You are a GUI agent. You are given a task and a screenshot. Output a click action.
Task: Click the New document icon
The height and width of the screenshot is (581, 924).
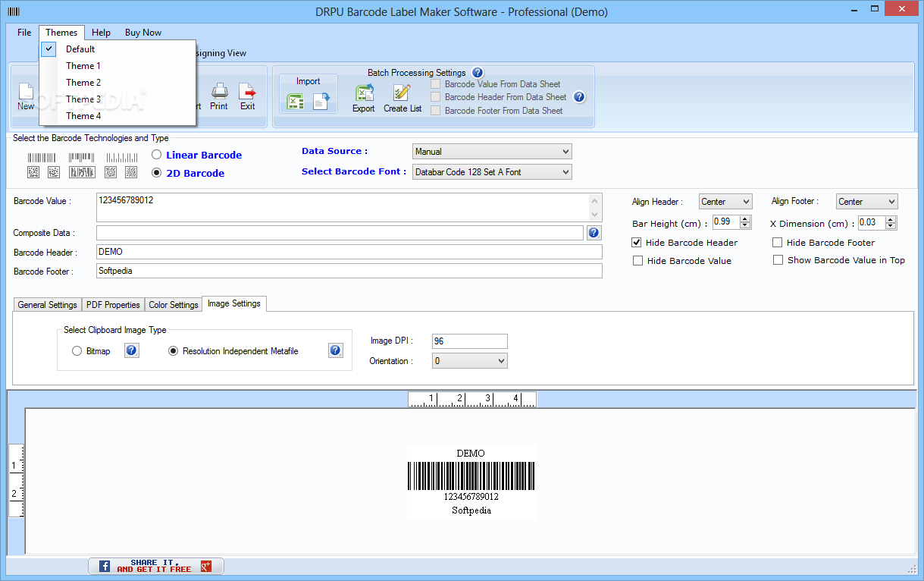(x=26, y=92)
